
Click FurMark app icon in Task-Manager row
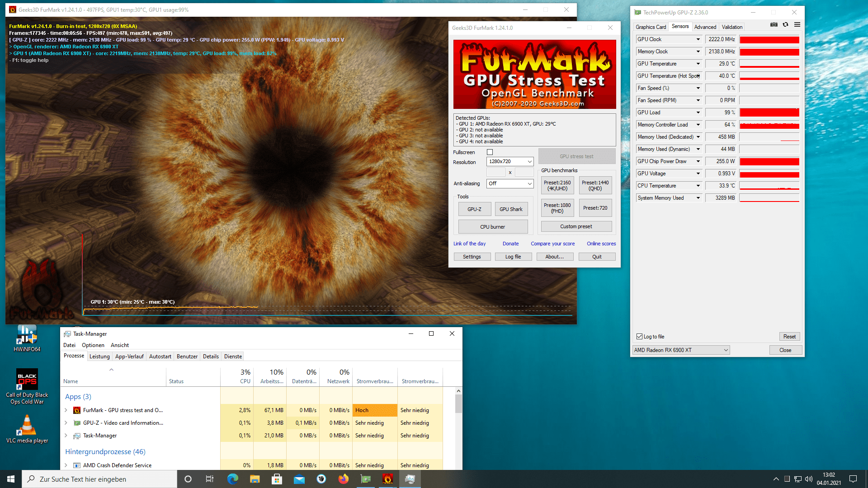point(77,410)
